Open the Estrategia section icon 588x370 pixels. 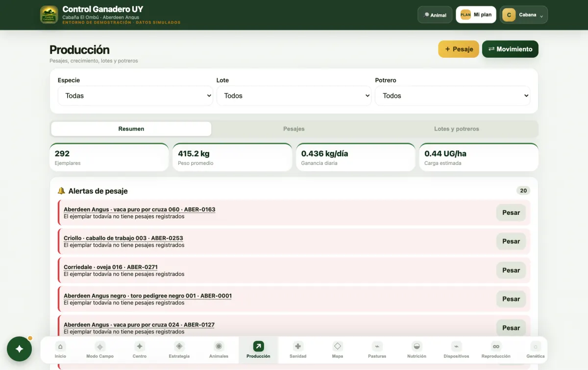tap(179, 346)
